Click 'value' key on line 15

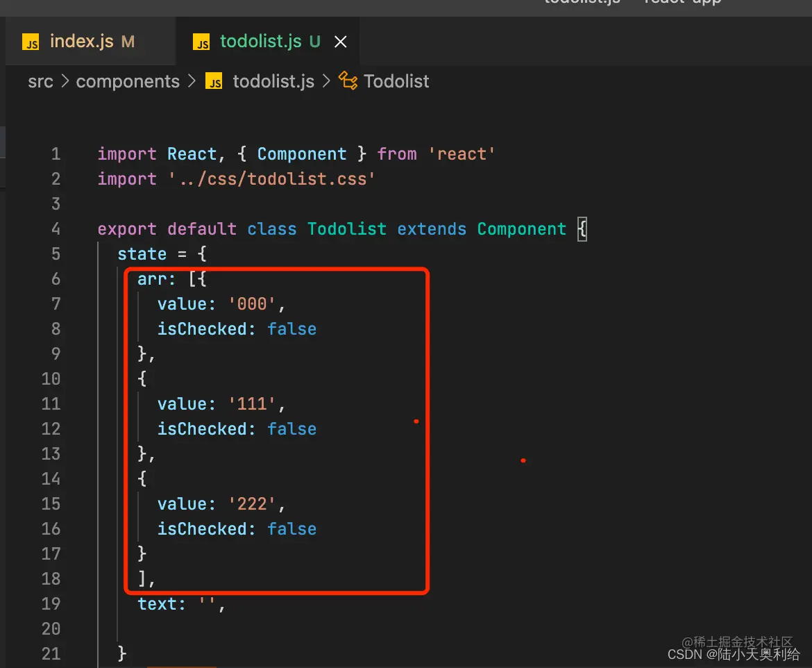click(182, 503)
